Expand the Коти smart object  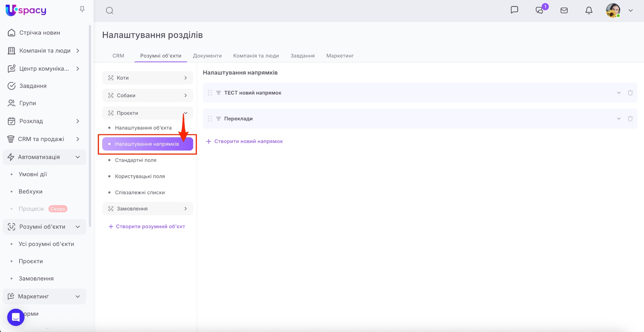click(x=186, y=78)
